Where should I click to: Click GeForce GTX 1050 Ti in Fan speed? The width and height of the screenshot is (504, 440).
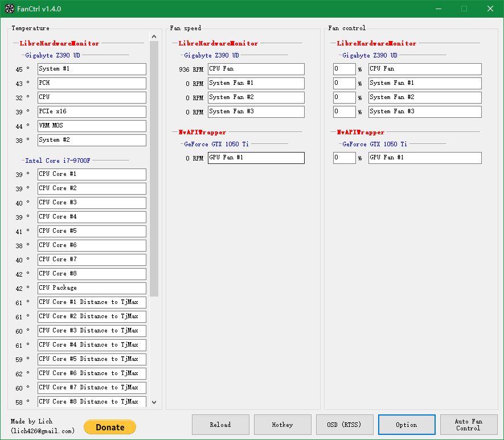click(216, 144)
